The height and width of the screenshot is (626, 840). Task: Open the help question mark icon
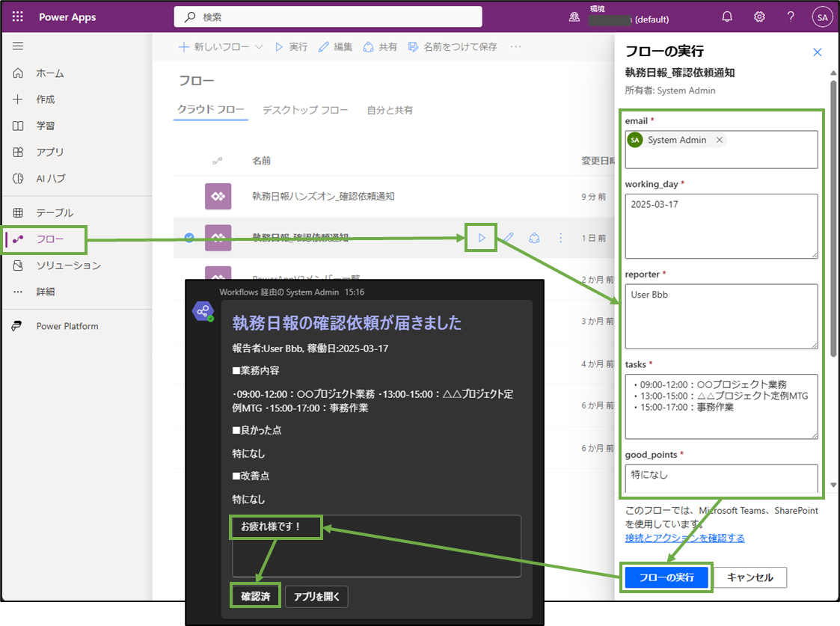click(x=791, y=16)
